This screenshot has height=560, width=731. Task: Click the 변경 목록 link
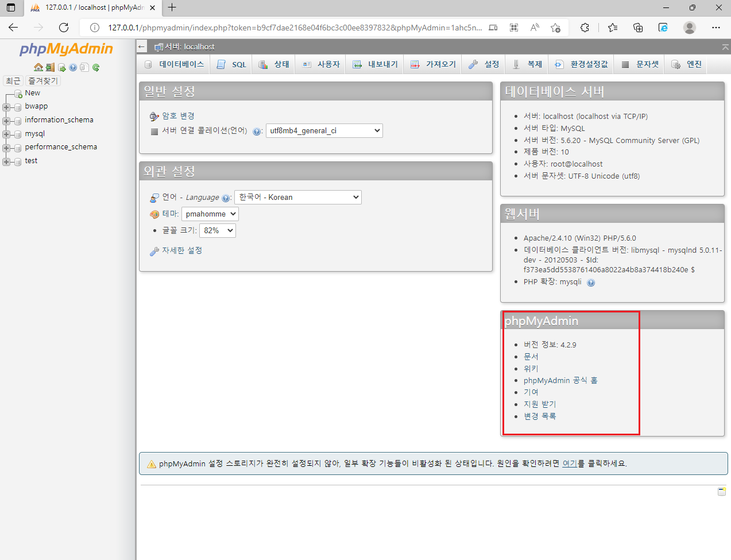tap(540, 416)
